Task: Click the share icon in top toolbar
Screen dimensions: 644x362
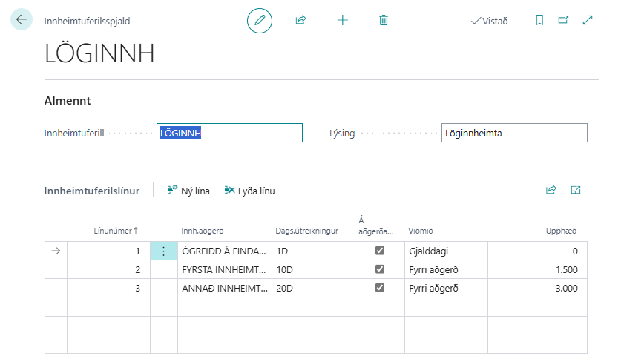Action: 300,21
